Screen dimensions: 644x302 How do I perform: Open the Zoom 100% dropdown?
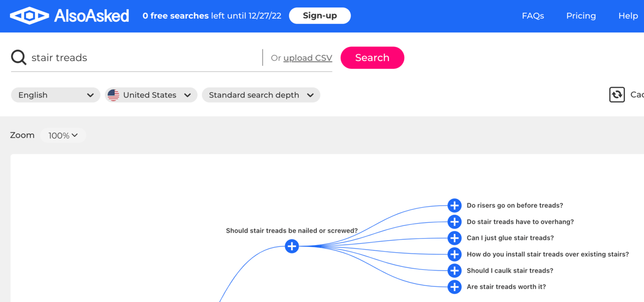[x=63, y=135]
